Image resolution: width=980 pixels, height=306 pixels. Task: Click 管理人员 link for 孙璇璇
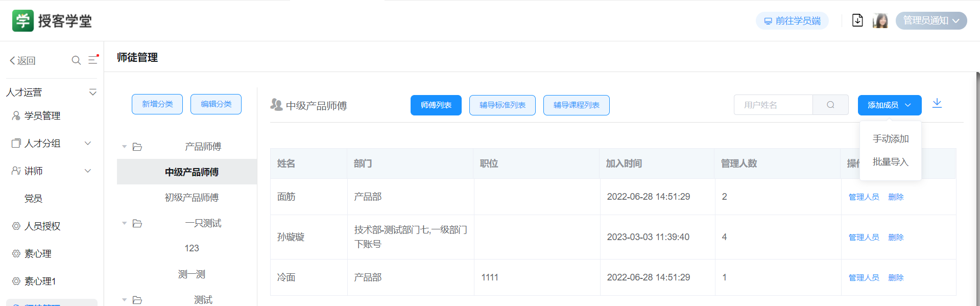point(864,238)
